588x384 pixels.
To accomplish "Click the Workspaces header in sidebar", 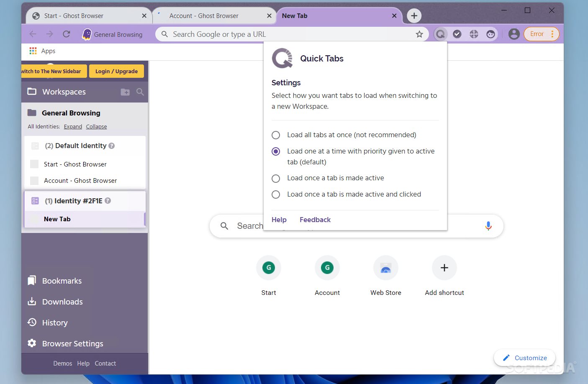I will click(64, 92).
